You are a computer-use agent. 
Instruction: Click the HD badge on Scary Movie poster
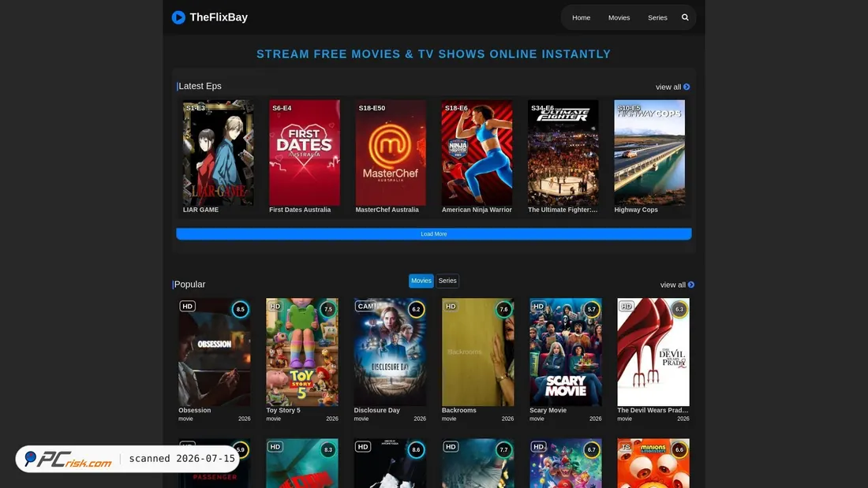tap(539, 306)
